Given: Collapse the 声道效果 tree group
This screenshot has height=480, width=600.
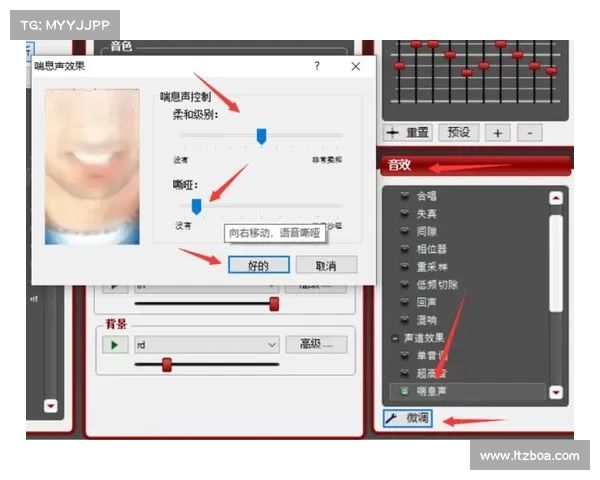Looking at the screenshot, I should pos(395,338).
